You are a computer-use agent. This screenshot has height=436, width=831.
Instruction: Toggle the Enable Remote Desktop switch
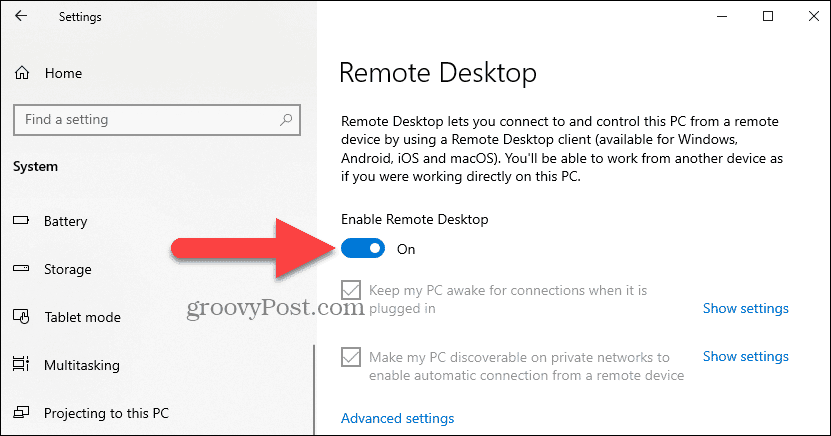click(363, 248)
